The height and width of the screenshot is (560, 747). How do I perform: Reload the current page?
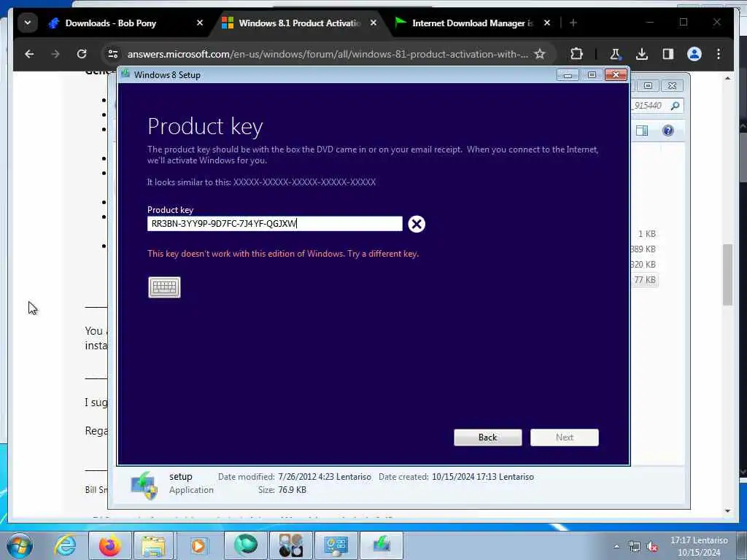pyautogui.click(x=82, y=54)
